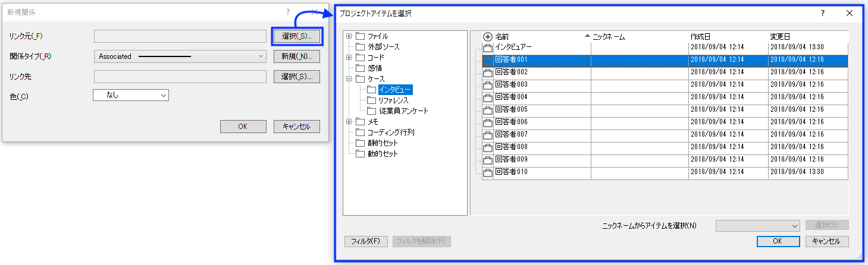The image size is (868, 265).
Task: Select the リファレンス folder in tree
Action: [x=393, y=100]
